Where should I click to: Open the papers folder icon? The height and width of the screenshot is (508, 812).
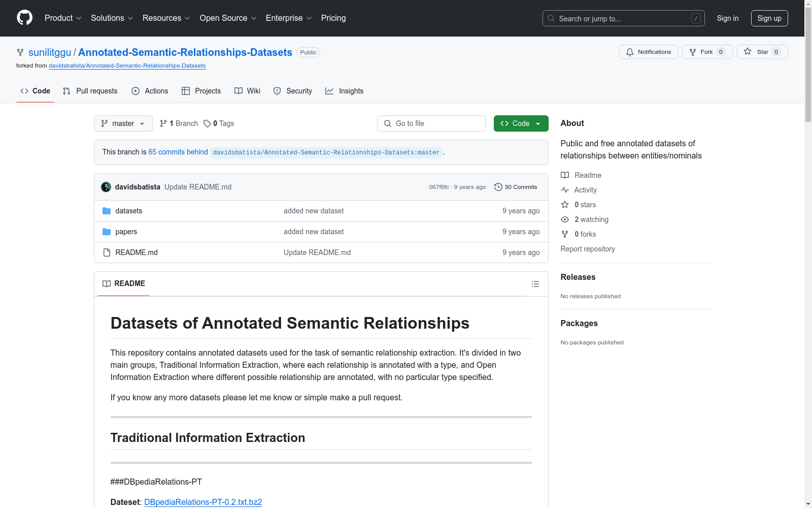[x=107, y=232]
